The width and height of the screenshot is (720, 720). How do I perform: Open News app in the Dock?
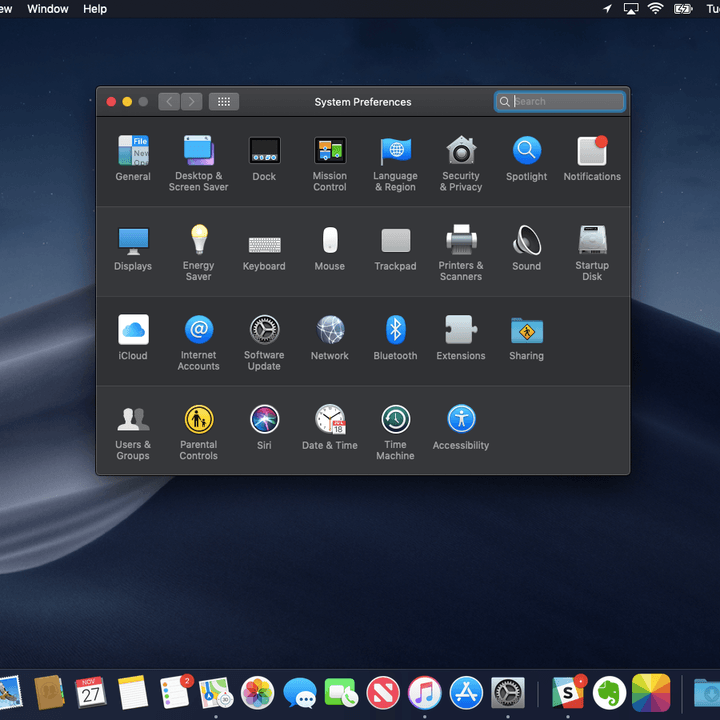383,692
